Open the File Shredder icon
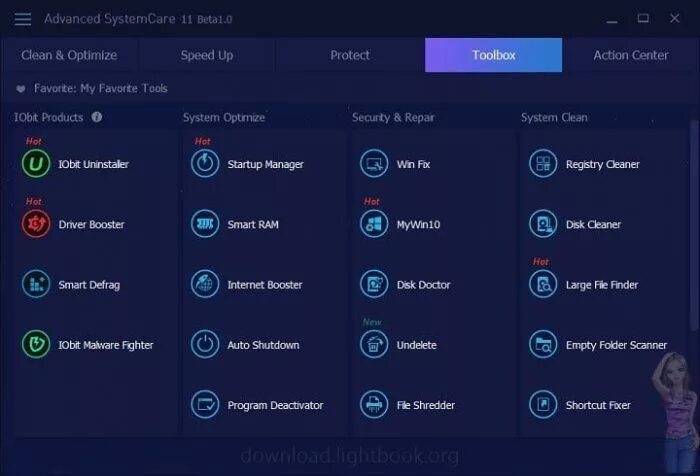700x476 pixels. coord(374,405)
